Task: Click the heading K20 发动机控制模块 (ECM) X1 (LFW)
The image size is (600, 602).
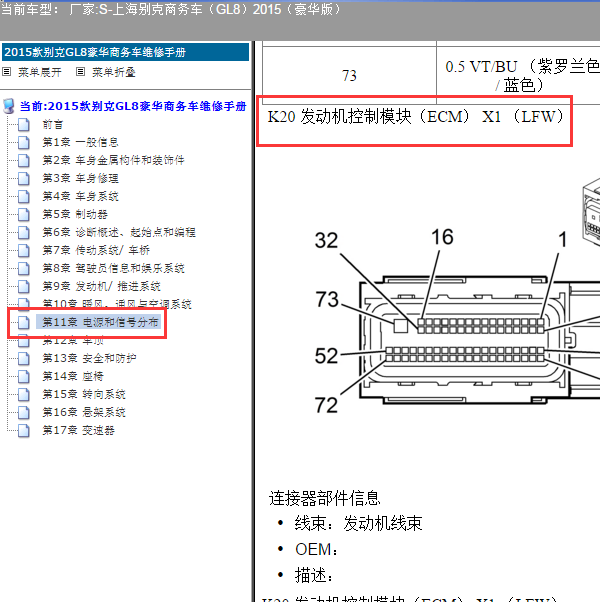Action: pos(415,117)
